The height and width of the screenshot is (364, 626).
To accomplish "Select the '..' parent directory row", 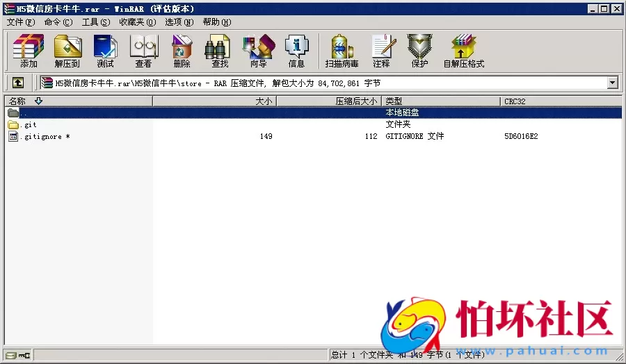I will click(x=314, y=113).
